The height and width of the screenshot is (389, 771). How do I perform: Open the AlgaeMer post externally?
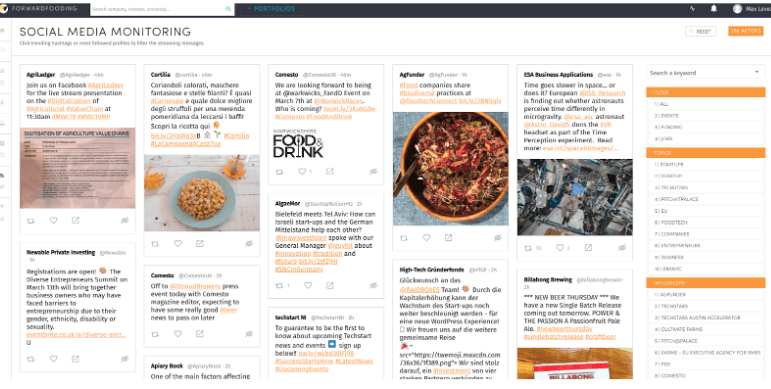(x=329, y=285)
